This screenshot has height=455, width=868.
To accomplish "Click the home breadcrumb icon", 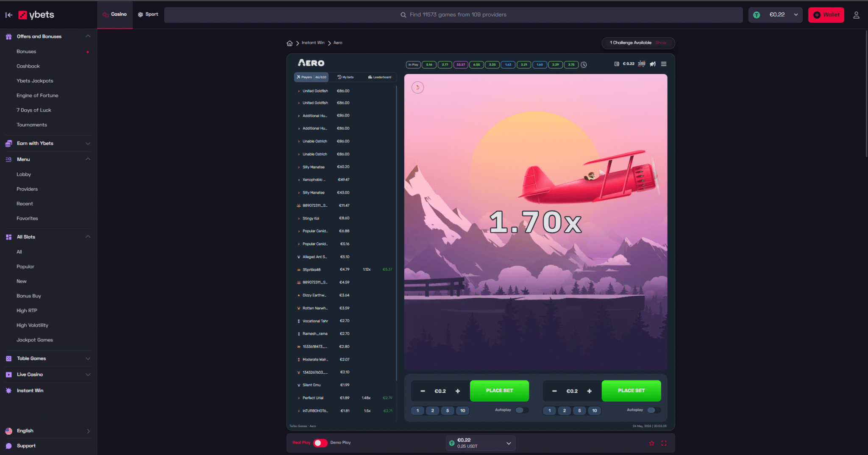I will tap(289, 43).
